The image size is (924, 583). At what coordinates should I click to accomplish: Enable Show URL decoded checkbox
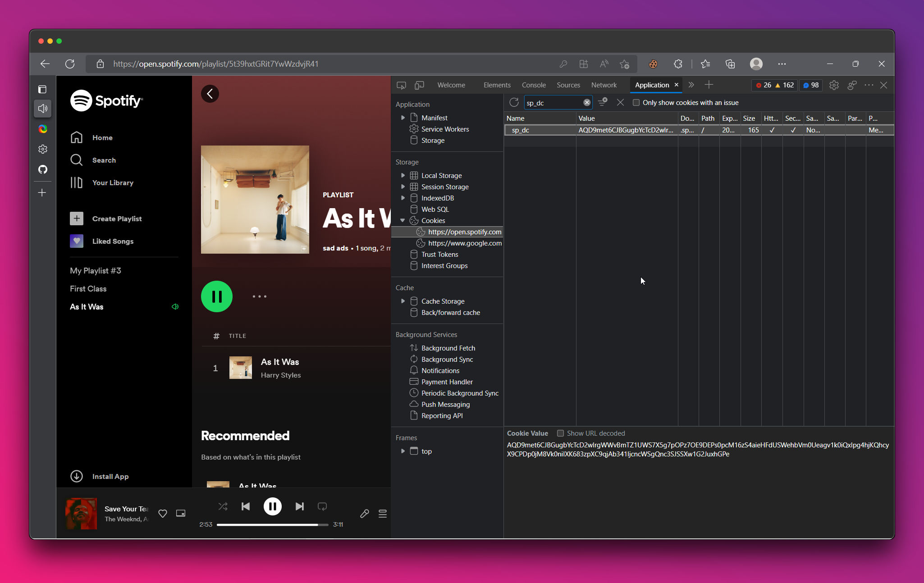click(x=560, y=433)
